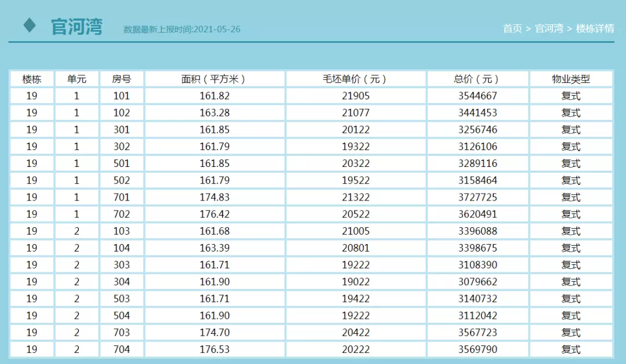Click the 楼栋 column header

click(31, 79)
